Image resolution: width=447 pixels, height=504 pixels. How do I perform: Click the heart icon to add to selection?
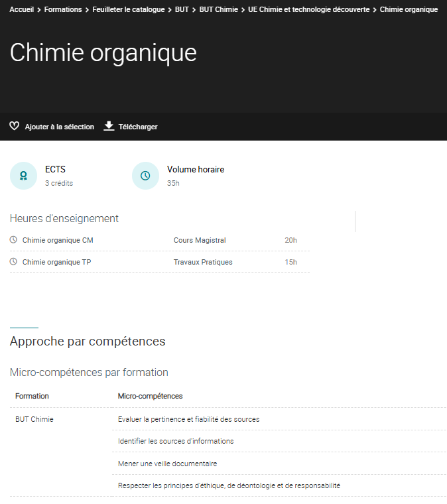pos(15,126)
